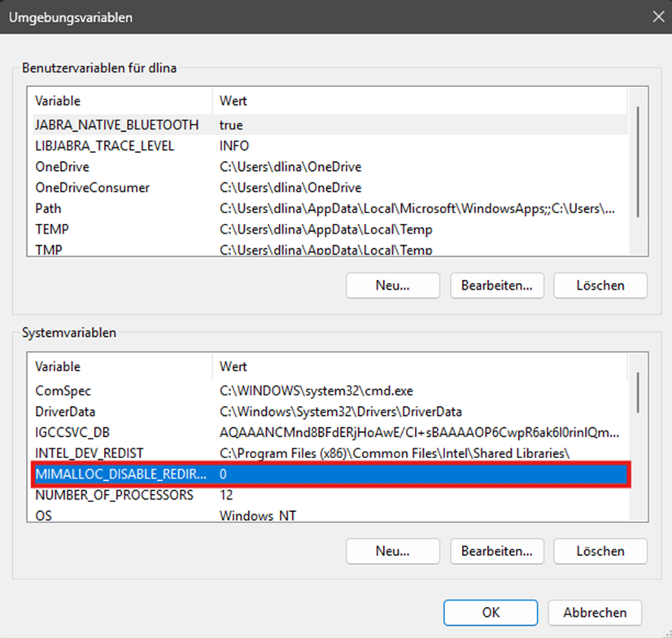Click Bearbeiten... button for system variables
Image resolution: width=672 pixels, height=638 pixels.
pos(496,551)
